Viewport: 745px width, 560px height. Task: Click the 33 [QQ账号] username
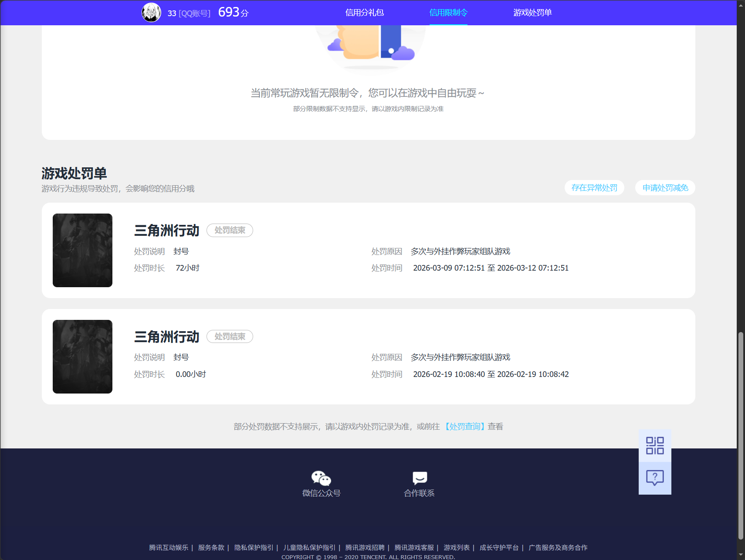coord(189,13)
